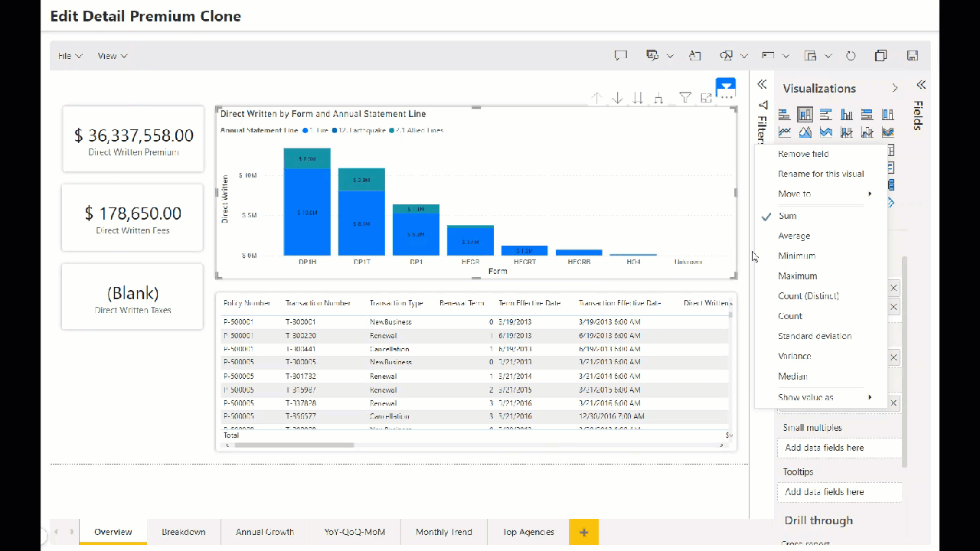Select the line and clustered column chart

point(867,132)
